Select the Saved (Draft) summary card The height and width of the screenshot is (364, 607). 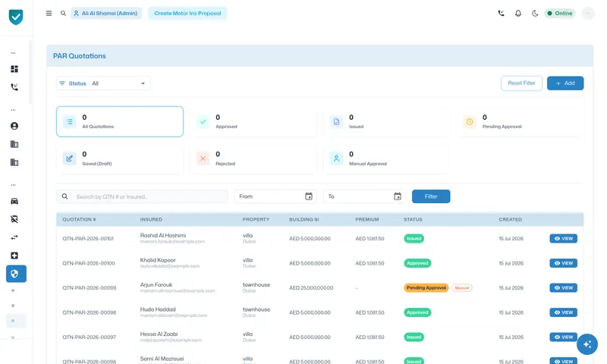click(x=120, y=158)
